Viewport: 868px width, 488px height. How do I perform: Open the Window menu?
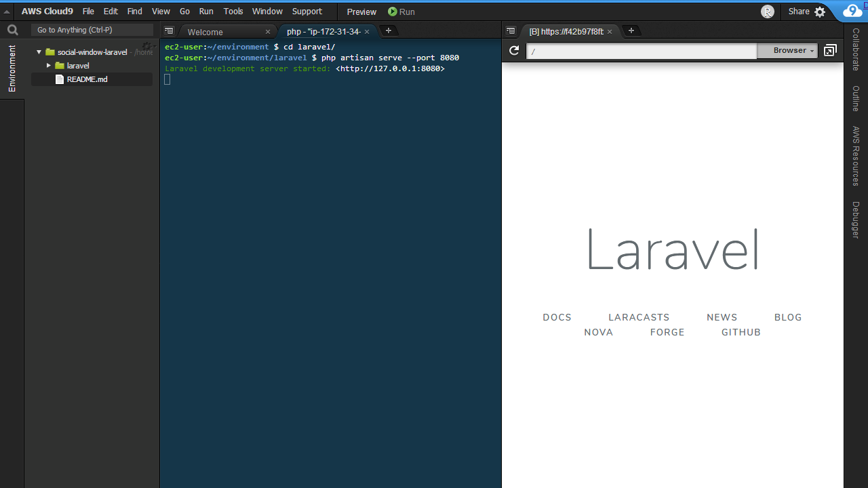click(267, 12)
